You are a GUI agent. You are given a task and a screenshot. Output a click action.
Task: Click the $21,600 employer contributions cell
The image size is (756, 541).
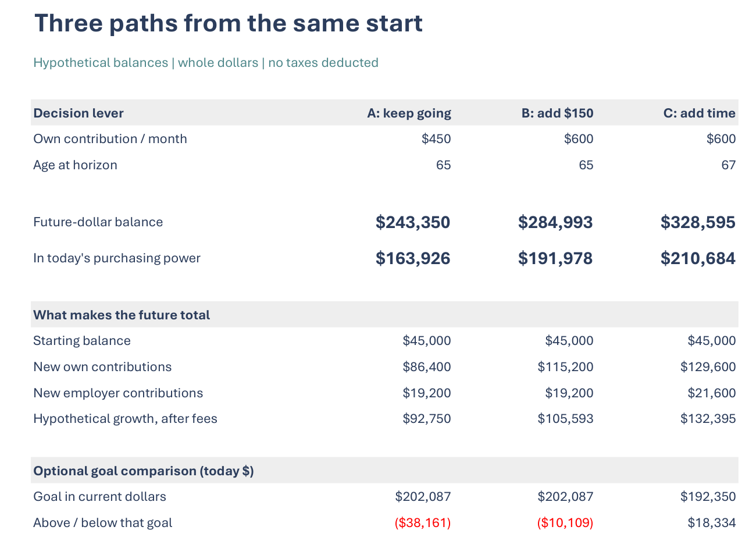[x=712, y=393]
